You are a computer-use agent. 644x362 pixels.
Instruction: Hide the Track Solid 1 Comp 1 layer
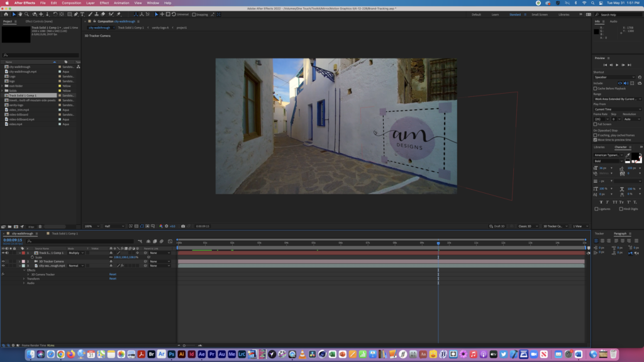3,253
